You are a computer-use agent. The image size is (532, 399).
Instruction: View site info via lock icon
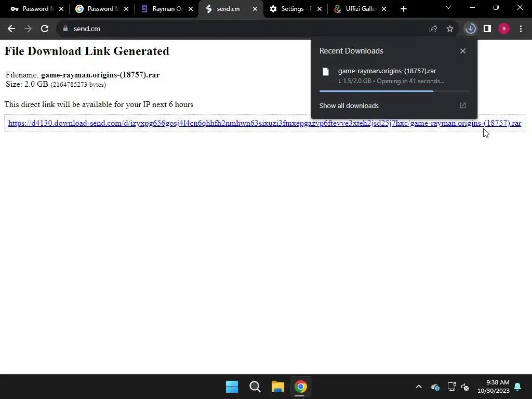[x=65, y=29]
